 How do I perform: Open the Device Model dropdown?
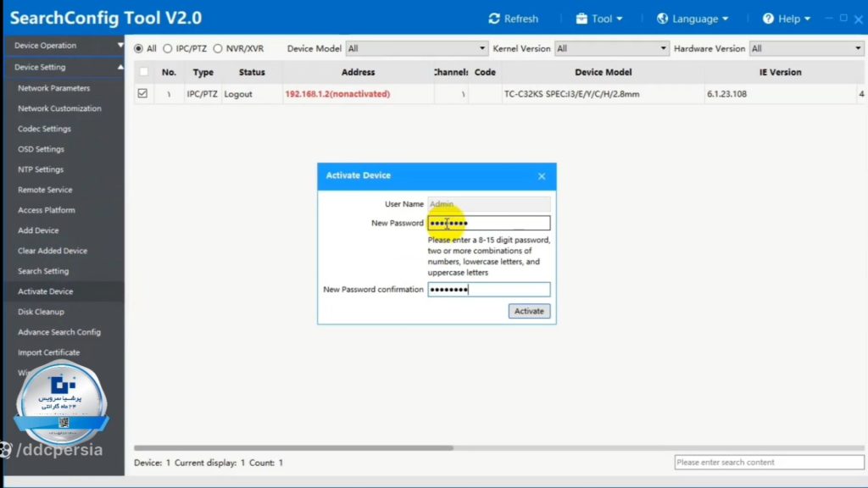pos(417,48)
